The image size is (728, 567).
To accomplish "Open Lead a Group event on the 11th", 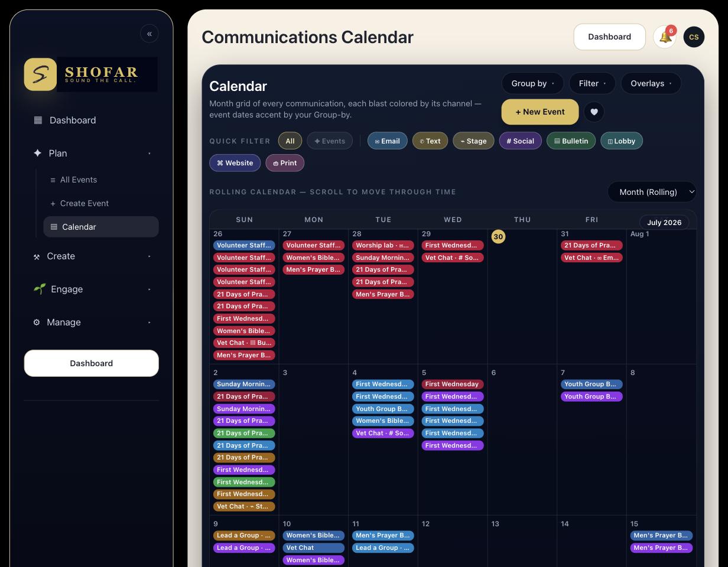I will pyautogui.click(x=383, y=548).
